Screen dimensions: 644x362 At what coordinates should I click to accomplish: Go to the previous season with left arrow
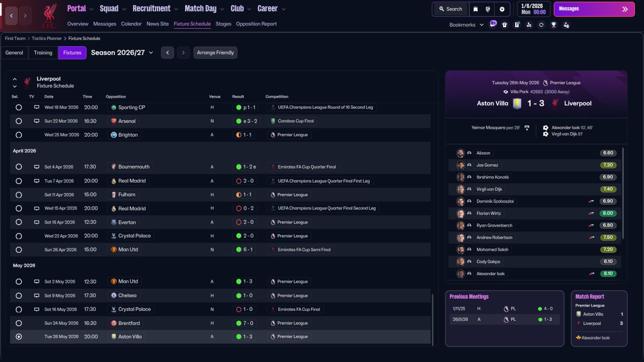[x=168, y=53]
